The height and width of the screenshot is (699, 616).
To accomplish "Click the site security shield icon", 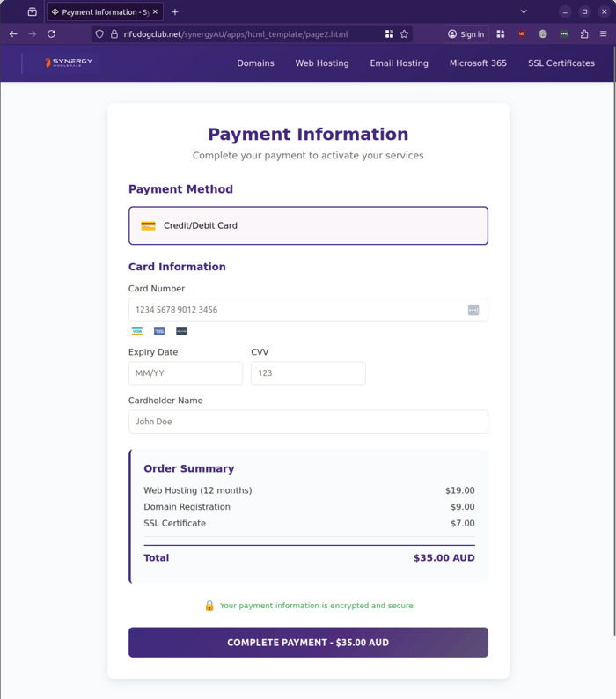I will pyautogui.click(x=99, y=34).
